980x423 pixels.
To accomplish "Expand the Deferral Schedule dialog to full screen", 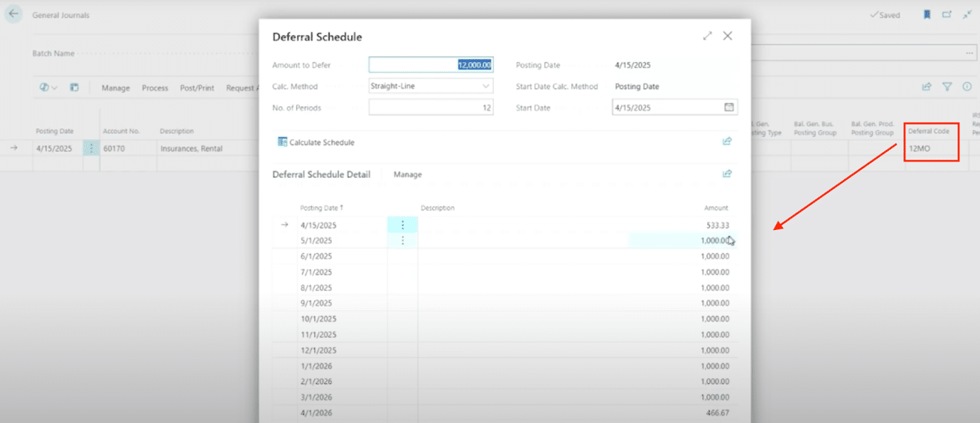I will pyautogui.click(x=708, y=36).
